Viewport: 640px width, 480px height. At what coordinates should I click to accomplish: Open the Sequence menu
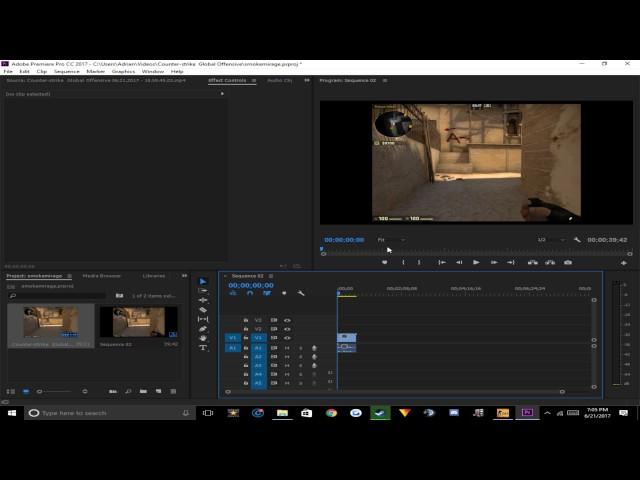point(67,71)
